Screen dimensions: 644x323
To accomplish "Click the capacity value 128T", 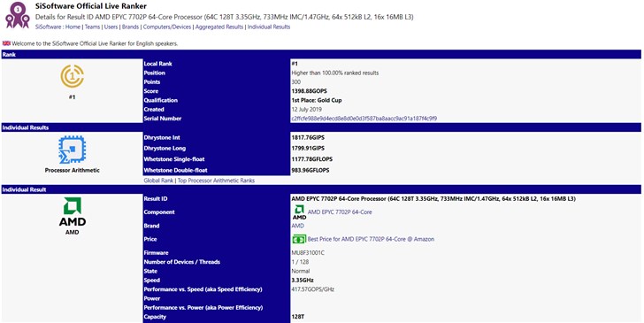I will pyautogui.click(x=298, y=317).
